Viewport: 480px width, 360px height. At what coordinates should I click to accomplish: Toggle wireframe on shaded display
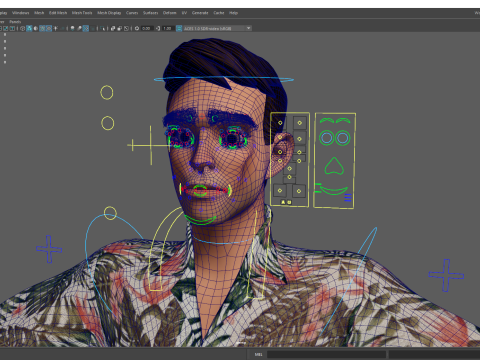click(x=42, y=28)
